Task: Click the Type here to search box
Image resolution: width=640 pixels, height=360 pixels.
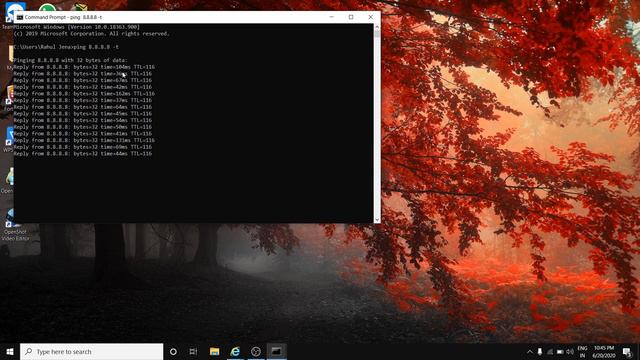Action: (x=91, y=351)
